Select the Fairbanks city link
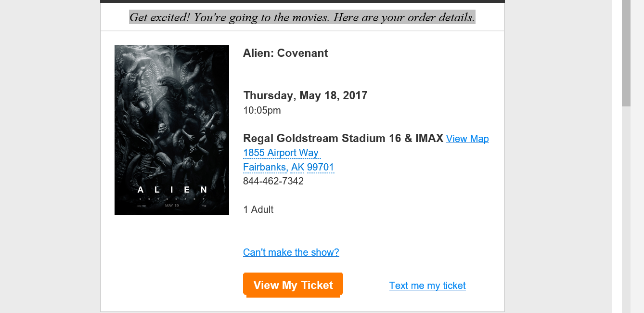644x313 pixels. coord(265,167)
